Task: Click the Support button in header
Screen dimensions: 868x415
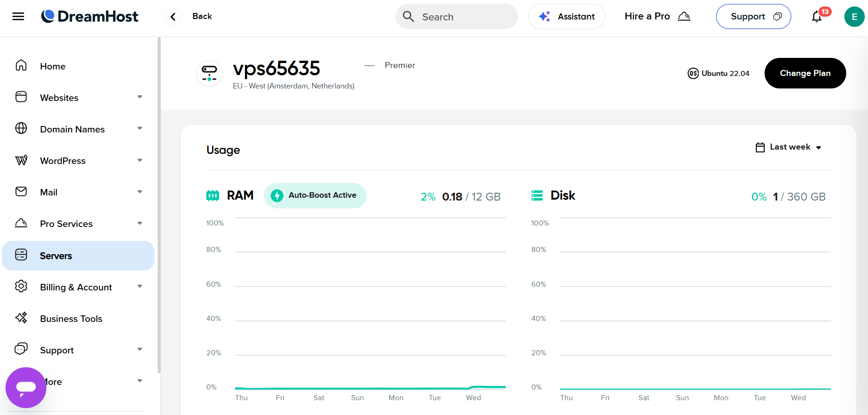Action: point(753,17)
